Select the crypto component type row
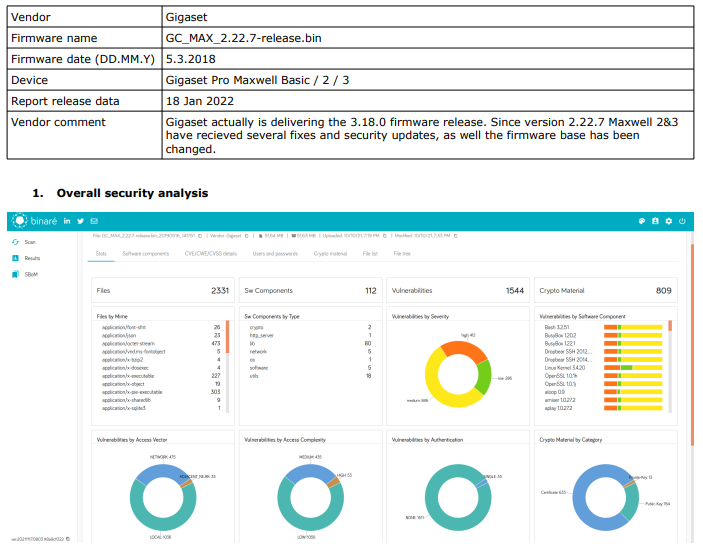This screenshot has height=549, width=703. click(310, 328)
